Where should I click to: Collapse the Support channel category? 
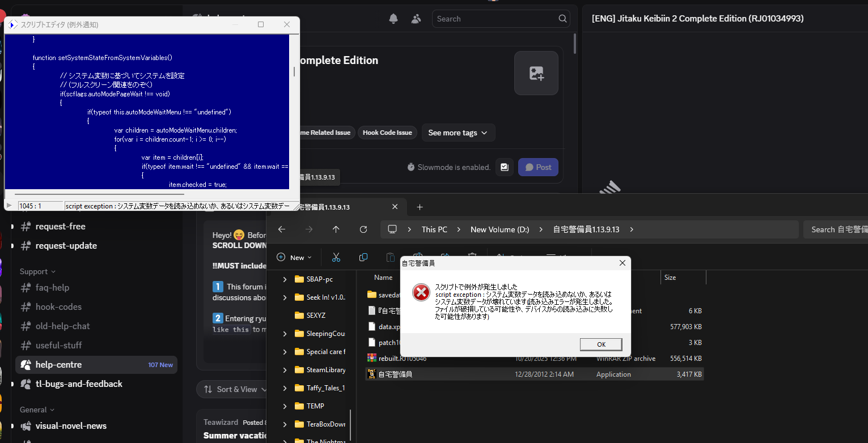38,271
